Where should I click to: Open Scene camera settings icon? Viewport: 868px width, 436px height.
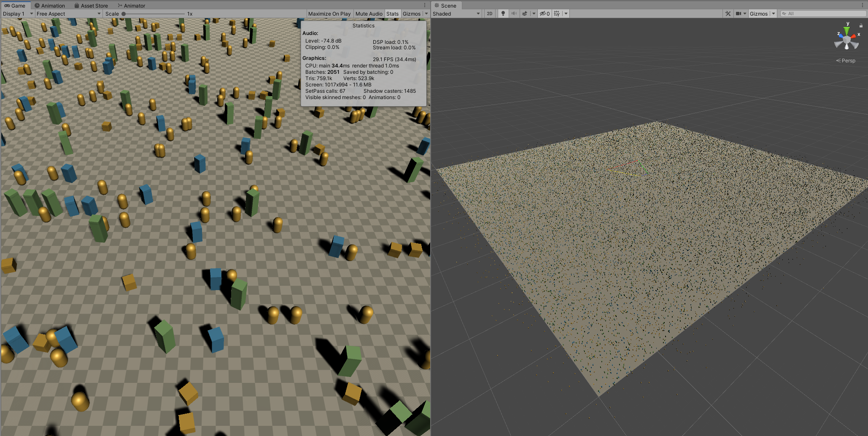coord(739,13)
